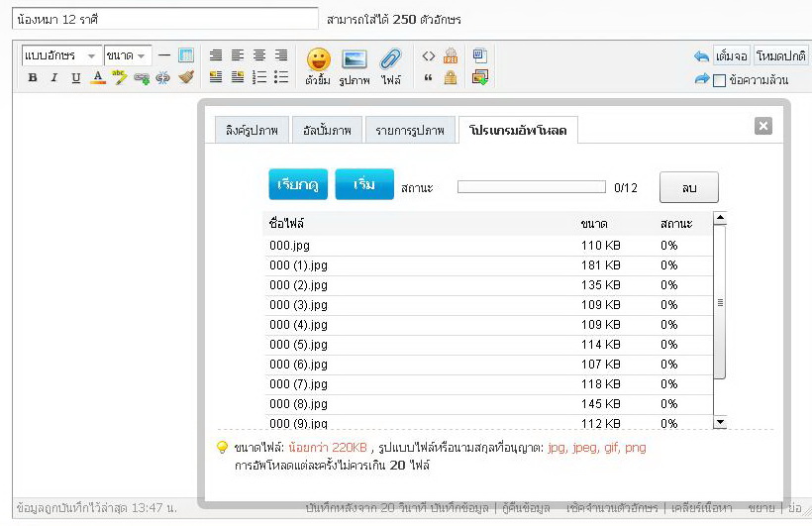Click the เช็คจำนวนตัวอักษร character count link
Image resolution: width=812 pixels, height=526 pixels.
tap(612, 508)
